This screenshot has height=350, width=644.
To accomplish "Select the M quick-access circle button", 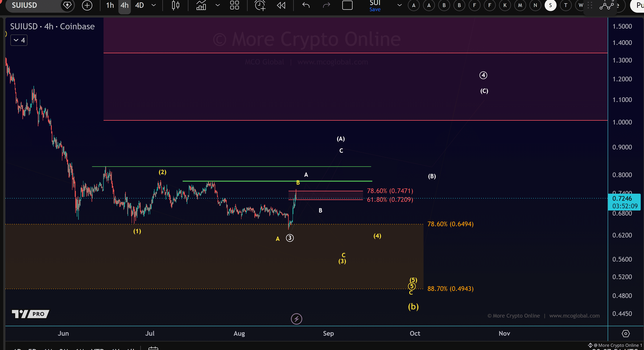I will pos(520,5).
